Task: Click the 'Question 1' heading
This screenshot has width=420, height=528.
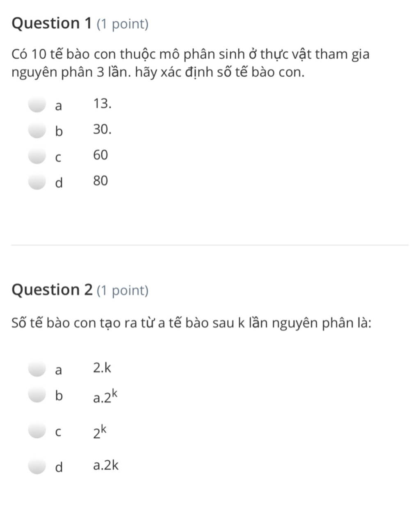Action: tap(52, 24)
